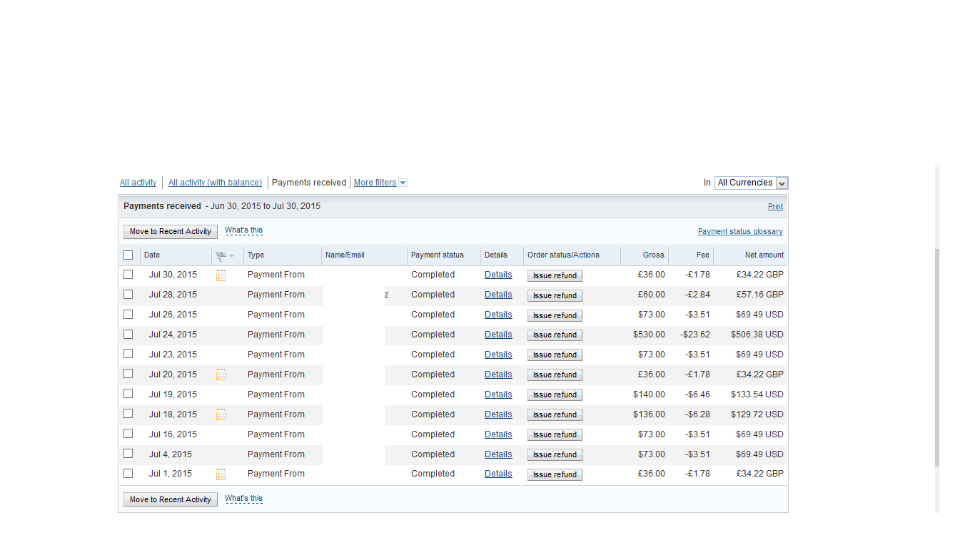Open the note icon on Jul 30 payment
975x560 pixels.
[221, 275]
